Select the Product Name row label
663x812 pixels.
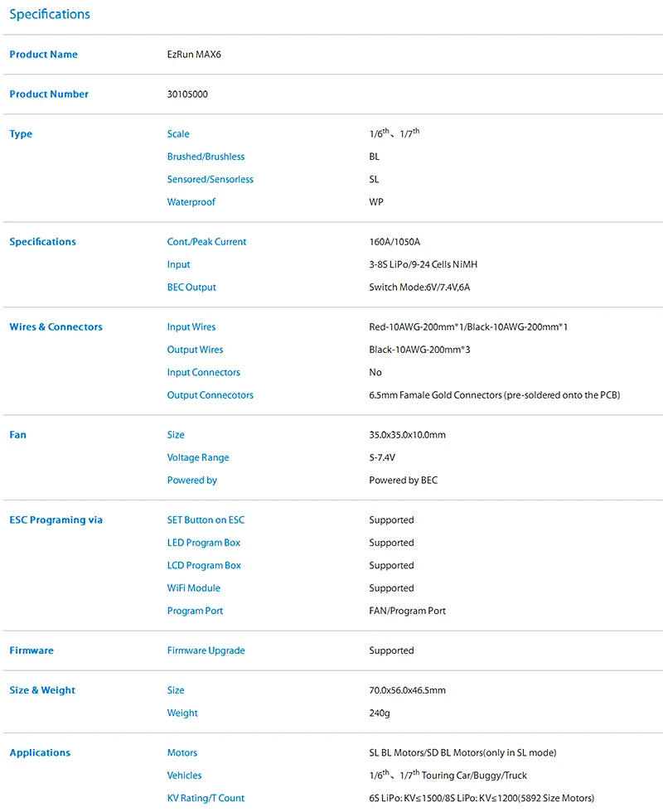pyautogui.click(x=43, y=55)
